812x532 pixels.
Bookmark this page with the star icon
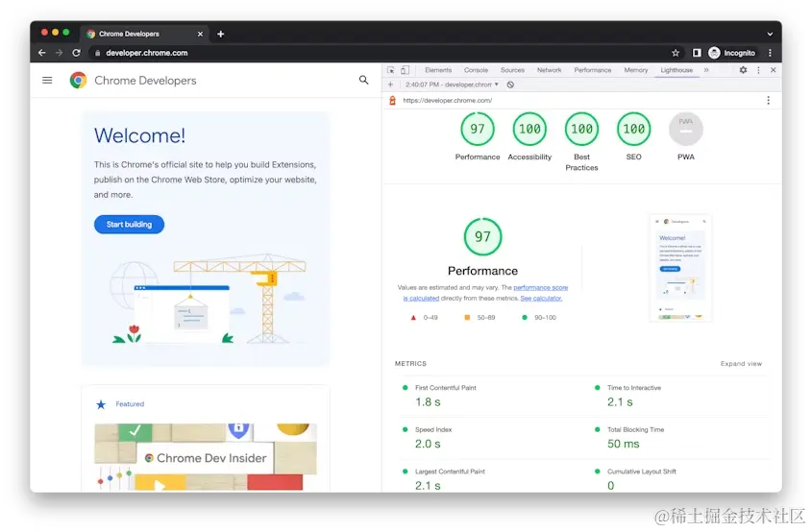[676, 53]
